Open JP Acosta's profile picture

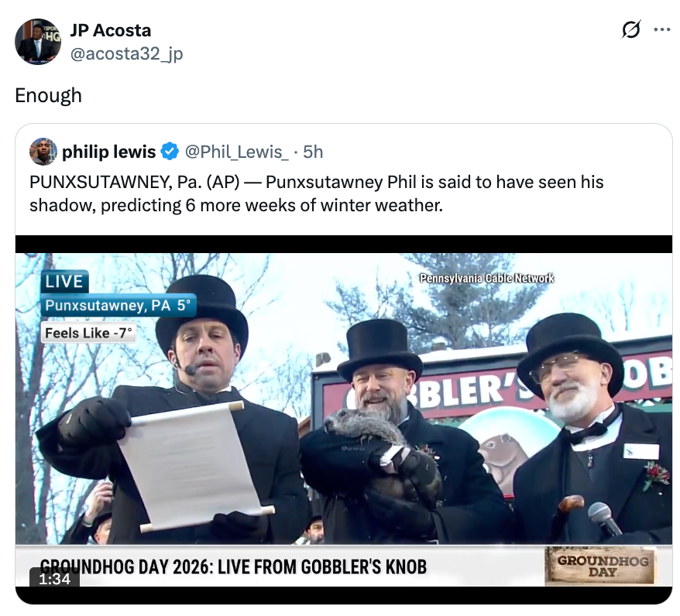pyautogui.click(x=38, y=42)
